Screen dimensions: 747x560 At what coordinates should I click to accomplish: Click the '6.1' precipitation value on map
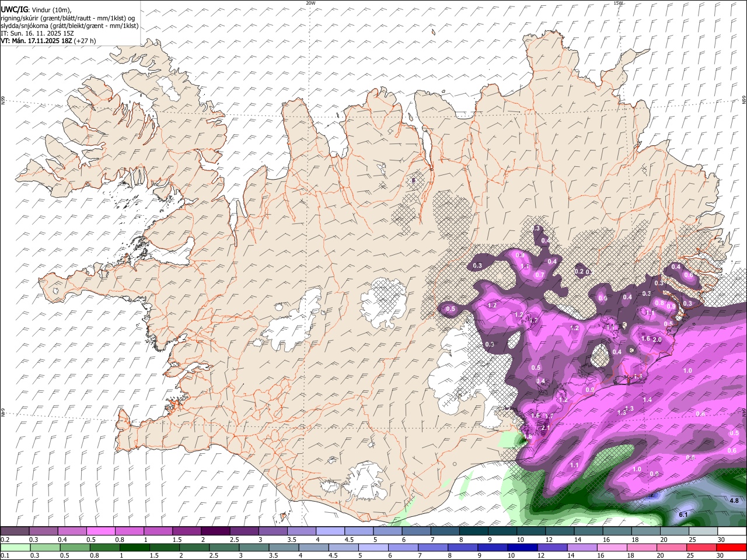tap(684, 514)
